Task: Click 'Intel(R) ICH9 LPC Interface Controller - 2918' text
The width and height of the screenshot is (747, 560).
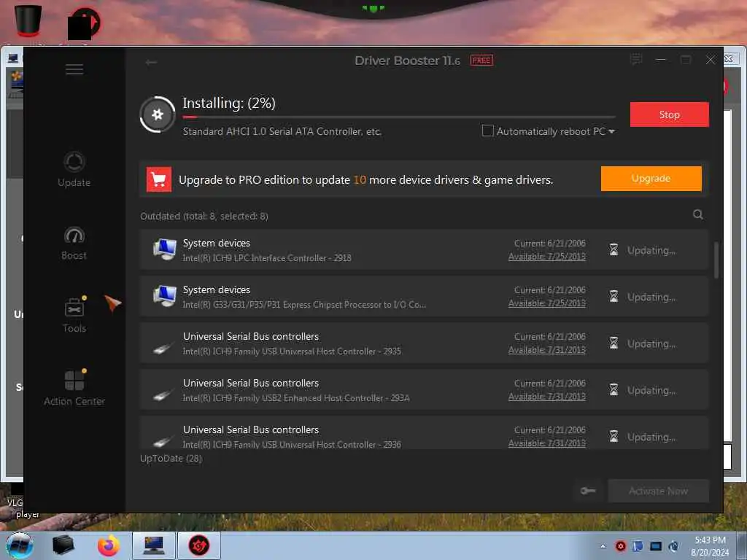Action: point(267,258)
